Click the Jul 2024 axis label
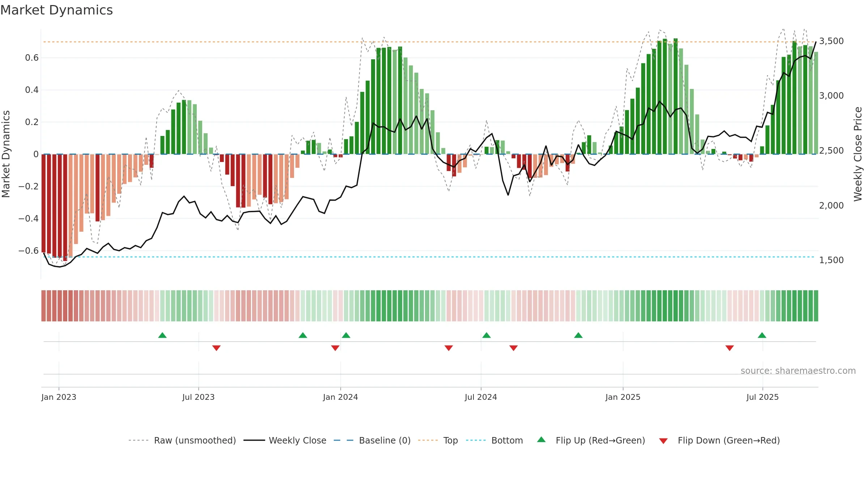This screenshot has height=488, width=868. 481,397
